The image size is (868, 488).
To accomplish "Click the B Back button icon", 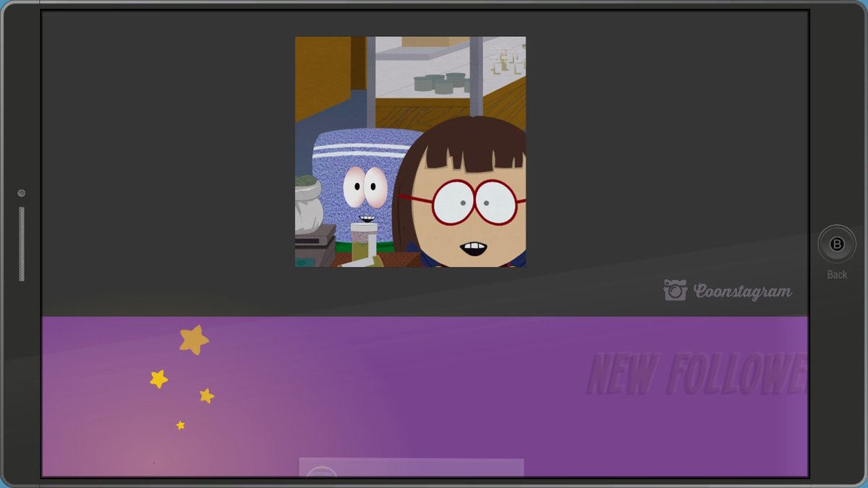I will click(837, 244).
